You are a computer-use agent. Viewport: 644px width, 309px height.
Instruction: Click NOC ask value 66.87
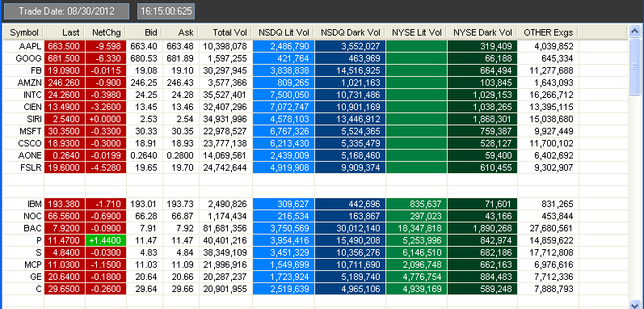tap(181, 216)
